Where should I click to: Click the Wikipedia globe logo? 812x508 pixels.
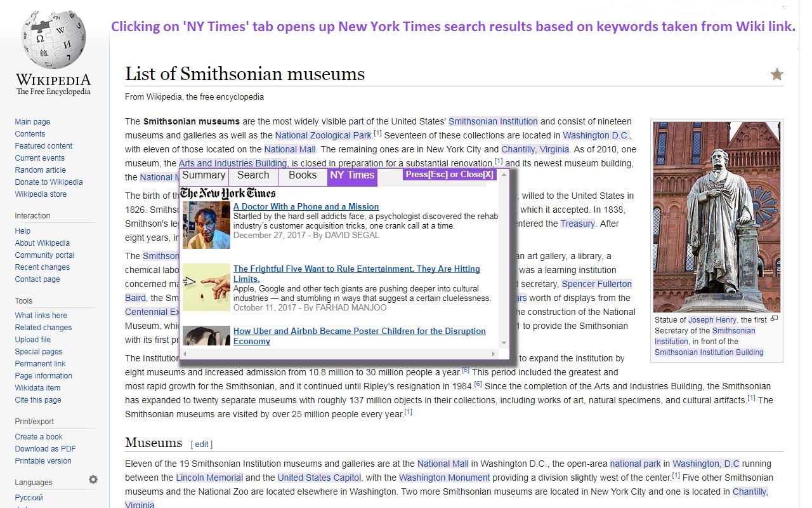point(53,40)
